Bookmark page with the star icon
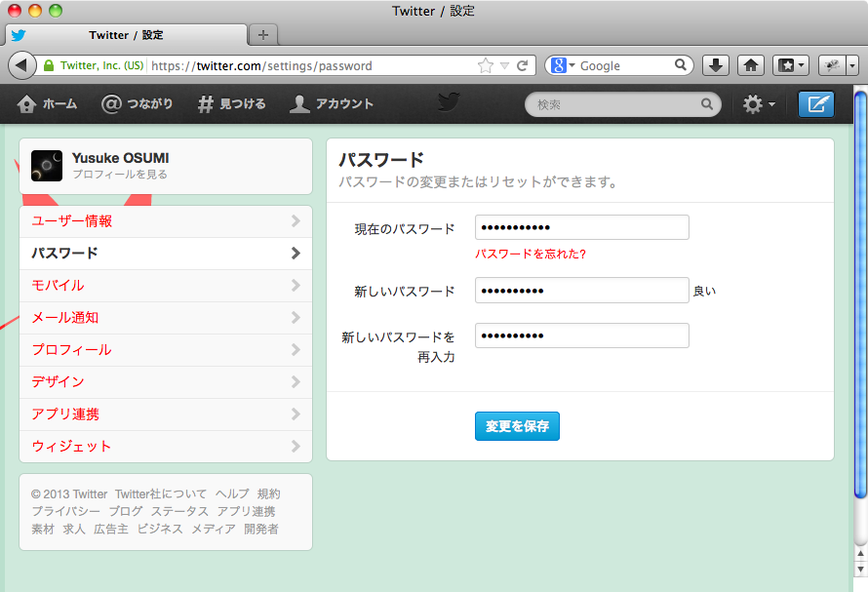This screenshot has width=868, height=592. tap(486, 66)
